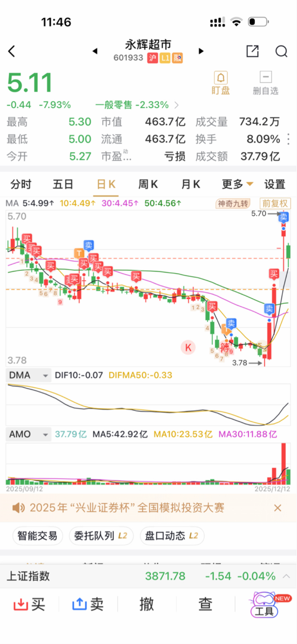The width and height of the screenshot is (297, 644).
Task: Tap the MA30:11.88亿 volume label
Action: 248,434
